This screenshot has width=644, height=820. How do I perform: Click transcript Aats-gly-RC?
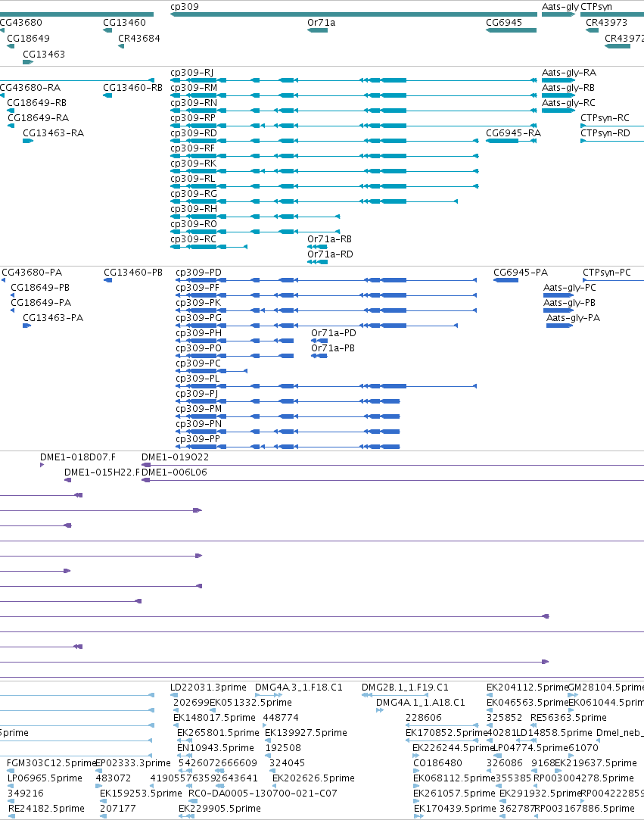click(568, 102)
